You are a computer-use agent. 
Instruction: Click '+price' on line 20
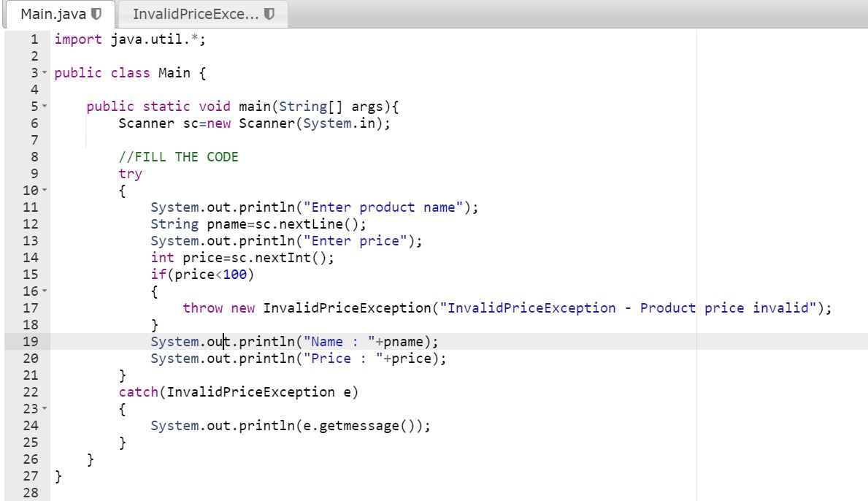407,358
